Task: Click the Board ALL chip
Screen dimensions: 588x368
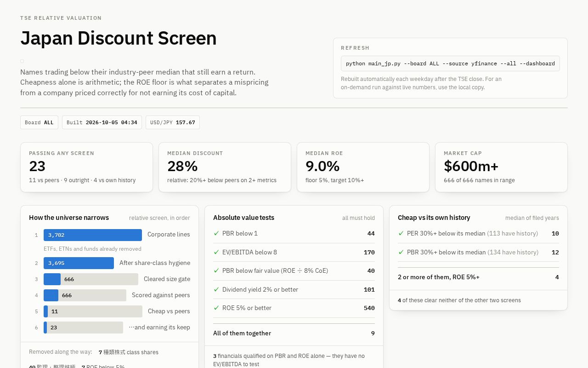Action: [39, 122]
